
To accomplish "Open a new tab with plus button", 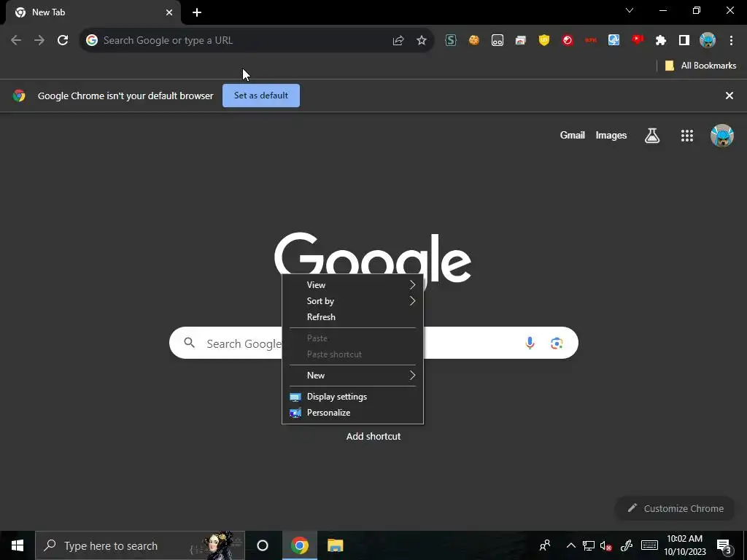I will [197, 12].
